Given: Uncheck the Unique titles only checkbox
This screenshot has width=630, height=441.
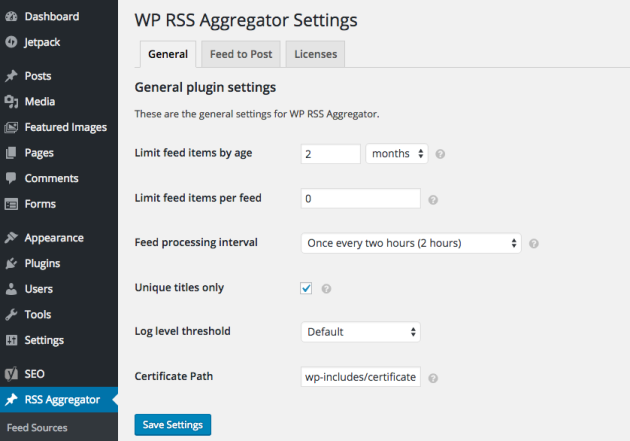Looking at the screenshot, I should (306, 288).
